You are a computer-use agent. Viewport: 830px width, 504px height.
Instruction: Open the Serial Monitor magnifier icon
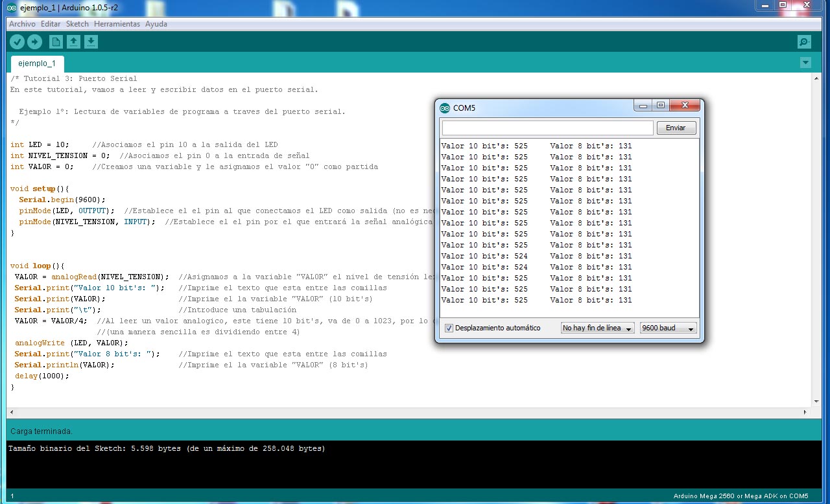804,42
